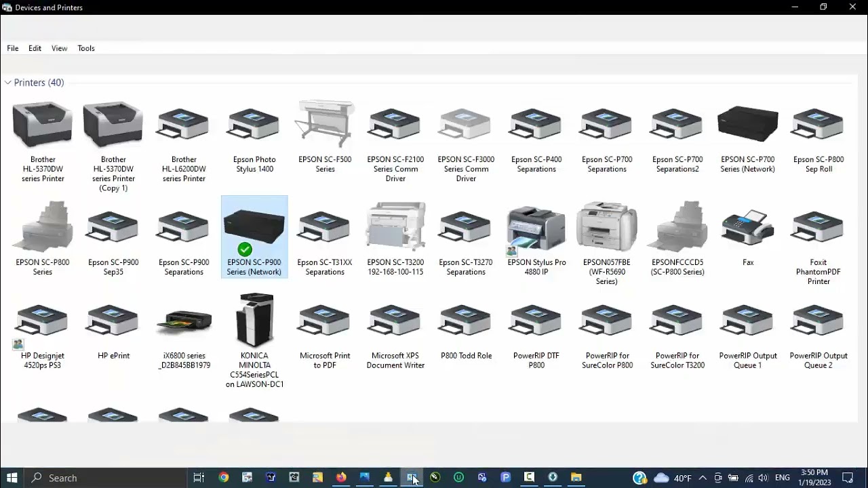Show hidden system tray icons
The width and height of the screenshot is (868, 488).
[703, 478]
